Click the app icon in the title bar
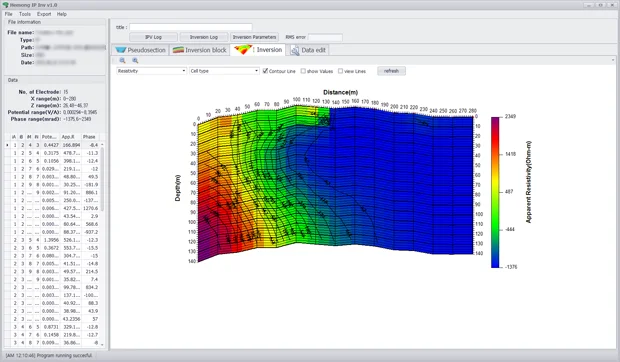 (6, 5)
